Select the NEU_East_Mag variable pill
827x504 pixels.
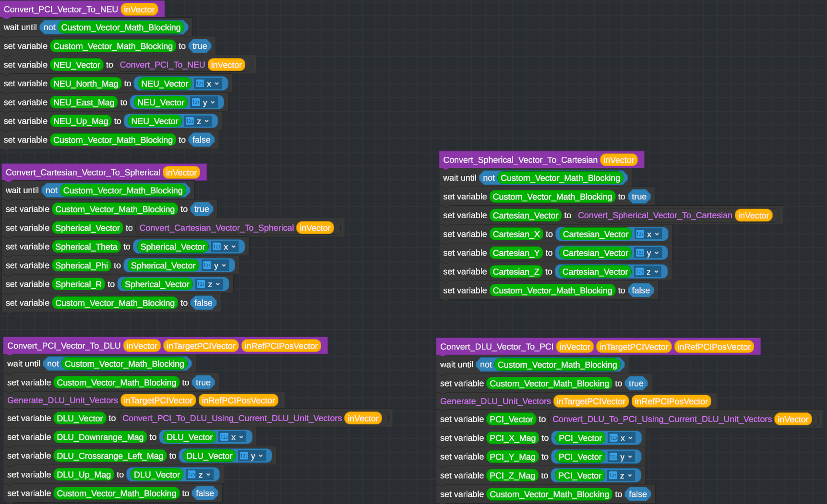84,102
